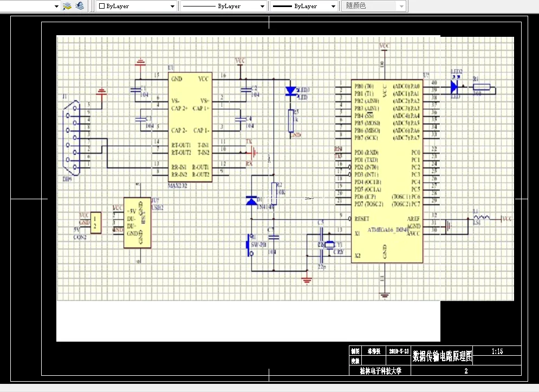The width and height of the screenshot is (539, 392).
Task: Open the ByLayer lineweight dropdown
Action: click(333, 6)
